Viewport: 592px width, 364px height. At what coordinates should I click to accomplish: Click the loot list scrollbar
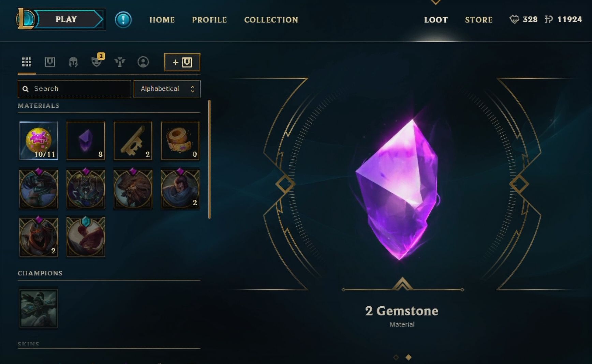click(209, 159)
